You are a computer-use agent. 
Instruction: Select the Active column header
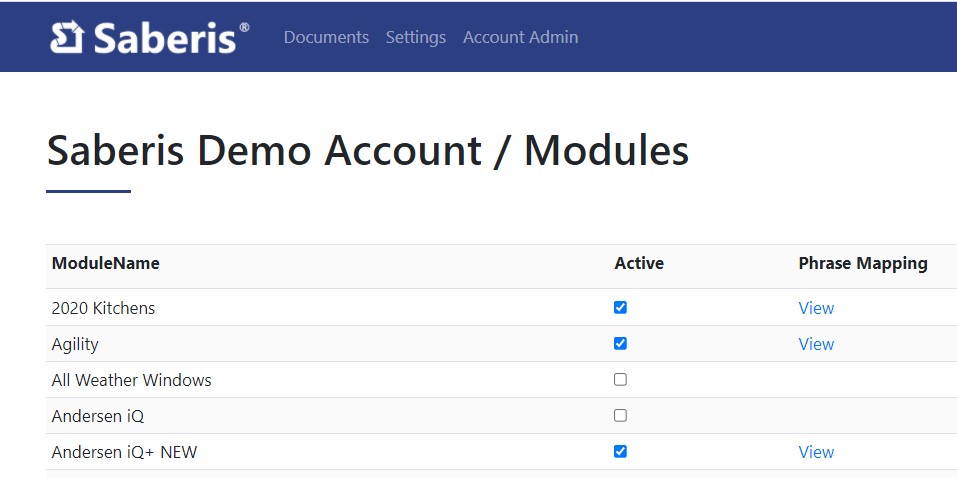coord(638,264)
